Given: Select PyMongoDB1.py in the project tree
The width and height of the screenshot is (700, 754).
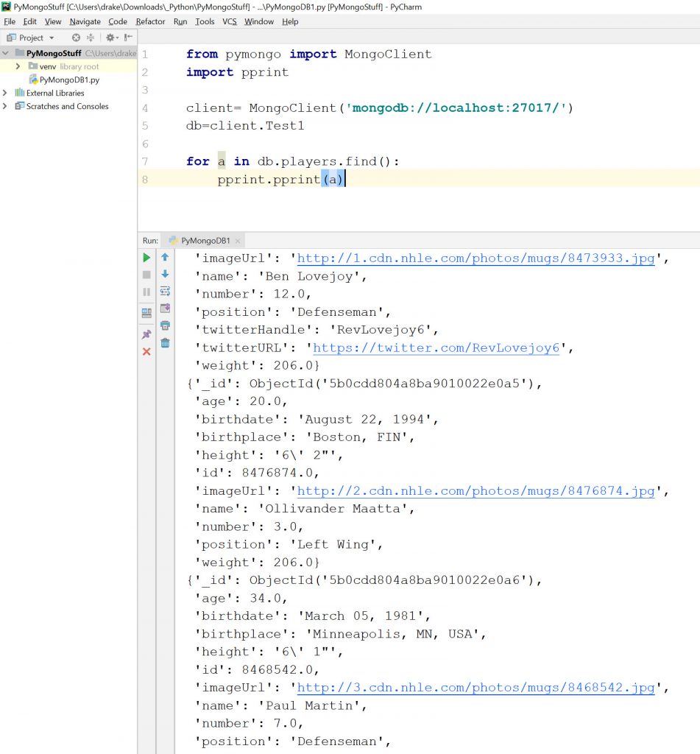Looking at the screenshot, I should pos(69,80).
